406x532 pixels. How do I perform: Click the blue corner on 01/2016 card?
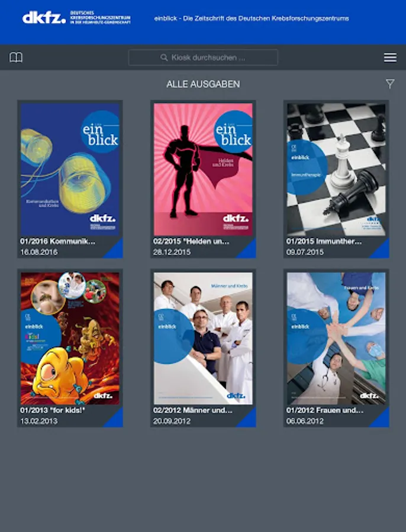[116, 251]
